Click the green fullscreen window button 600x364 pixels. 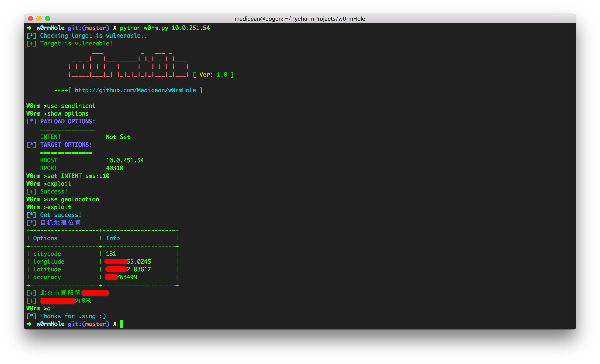pyautogui.click(x=48, y=19)
